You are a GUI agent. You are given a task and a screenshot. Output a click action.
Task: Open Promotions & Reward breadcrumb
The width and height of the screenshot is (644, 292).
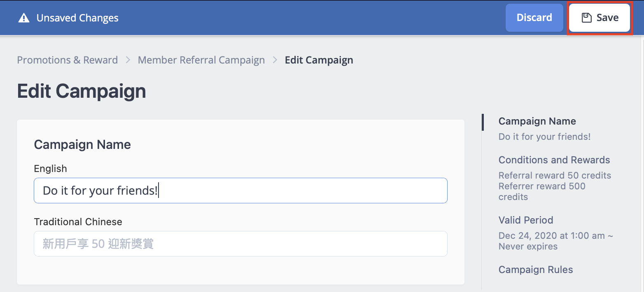[x=68, y=60]
